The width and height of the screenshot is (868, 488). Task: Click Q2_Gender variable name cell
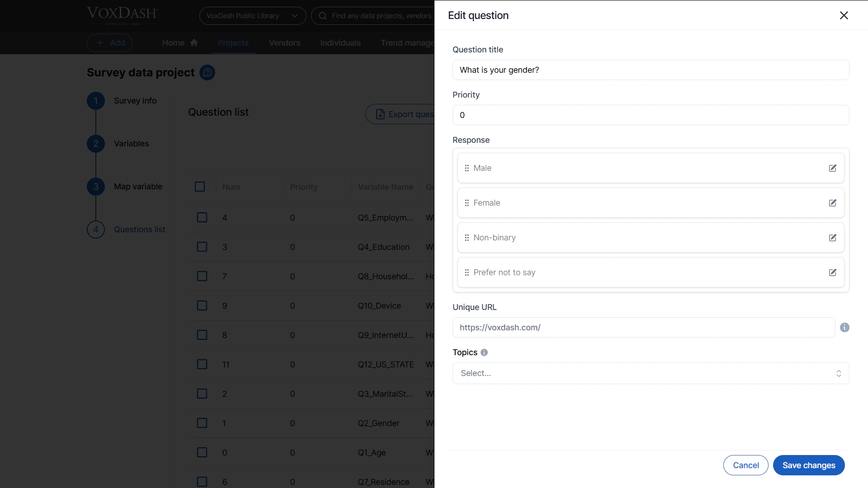[x=378, y=423]
